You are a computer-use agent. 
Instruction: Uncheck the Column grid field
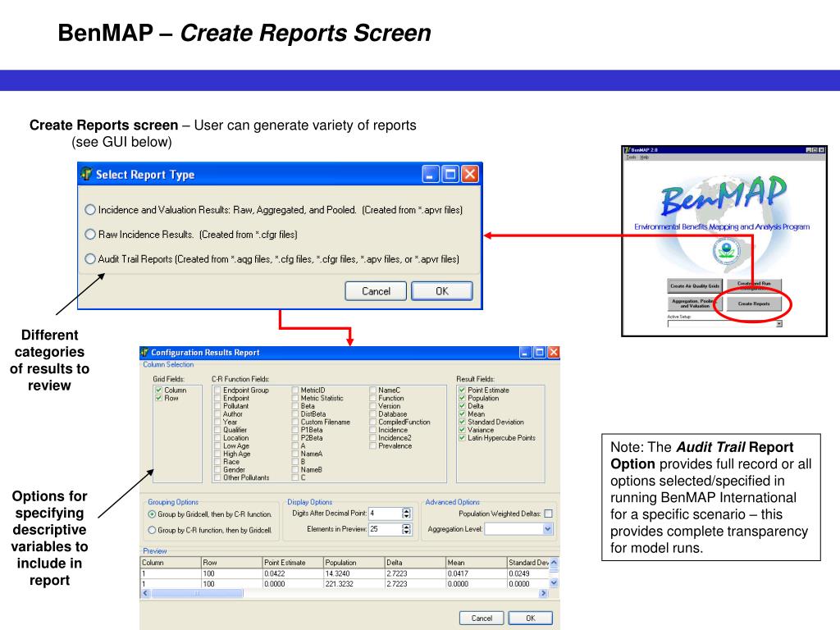point(158,390)
